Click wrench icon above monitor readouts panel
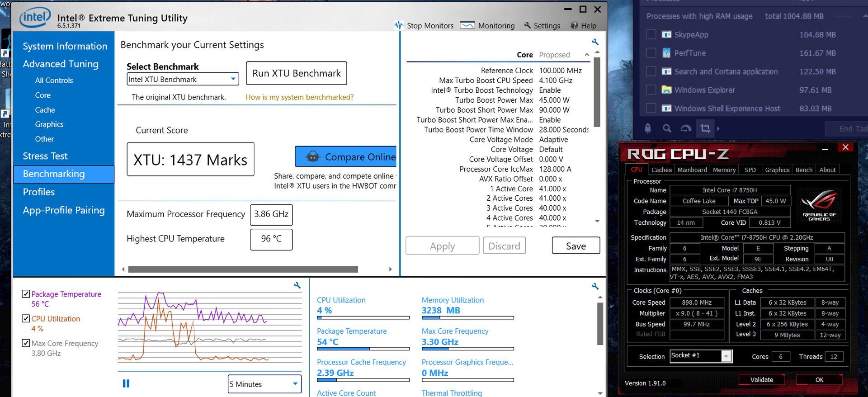Viewport: 868px width, 397px height. [595, 286]
